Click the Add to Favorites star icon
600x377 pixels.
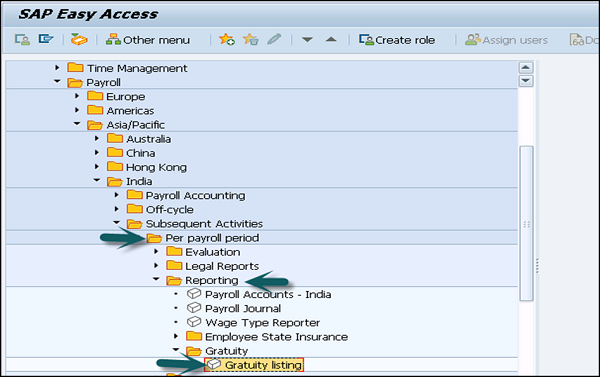point(227,39)
